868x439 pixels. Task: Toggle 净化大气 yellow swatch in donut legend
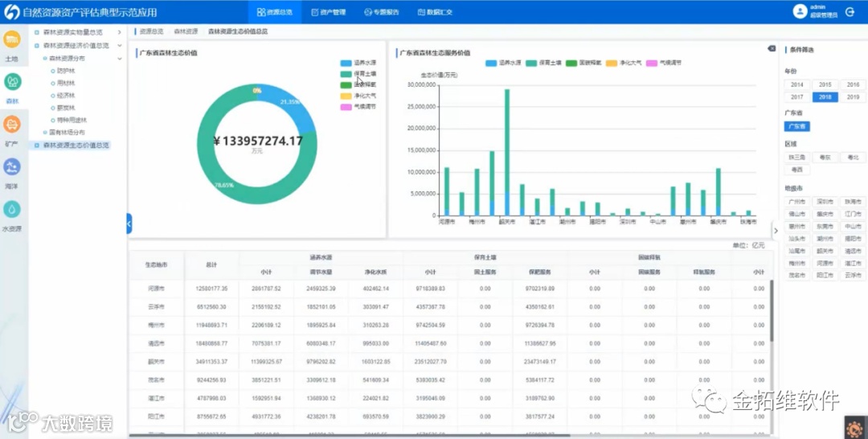pyautogui.click(x=346, y=96)
